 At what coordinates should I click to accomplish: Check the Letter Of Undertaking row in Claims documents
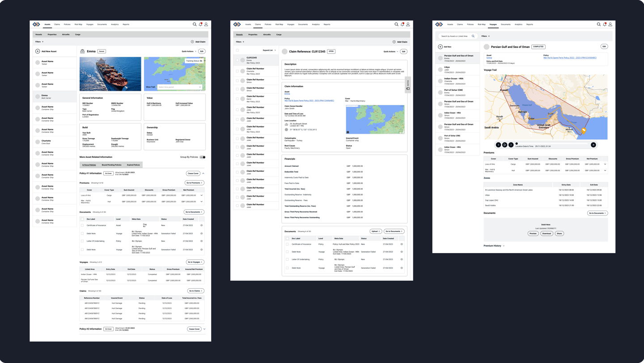click(x=287, y=259)
